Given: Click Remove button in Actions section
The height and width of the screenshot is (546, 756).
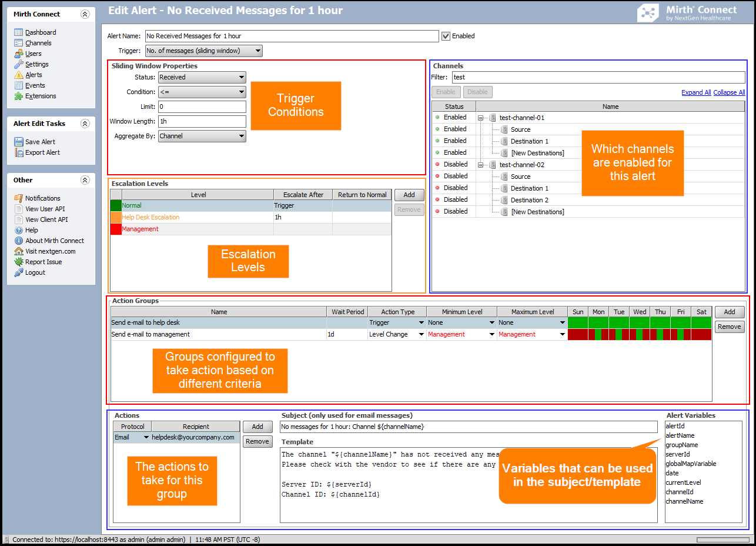Looking at the screenshot, I should [257, 441].
